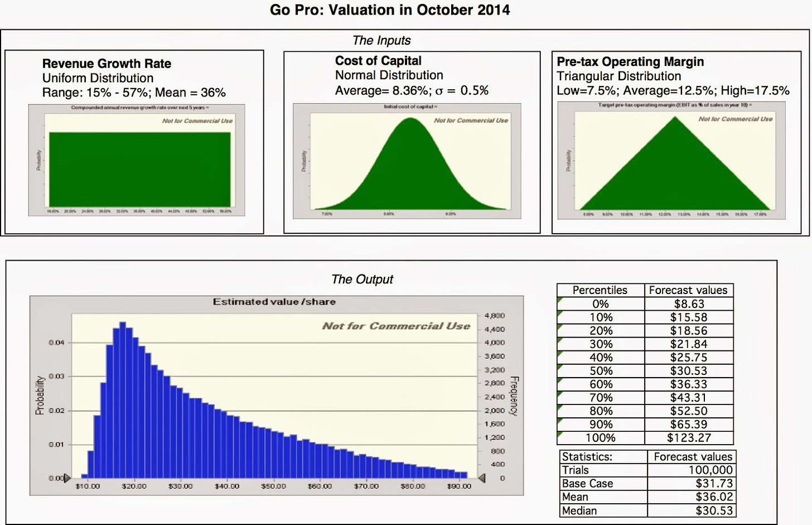Screen dimensions: 812x525
Task: Click the 'Statistics:' header cell
Action: (x=603, y=456)
